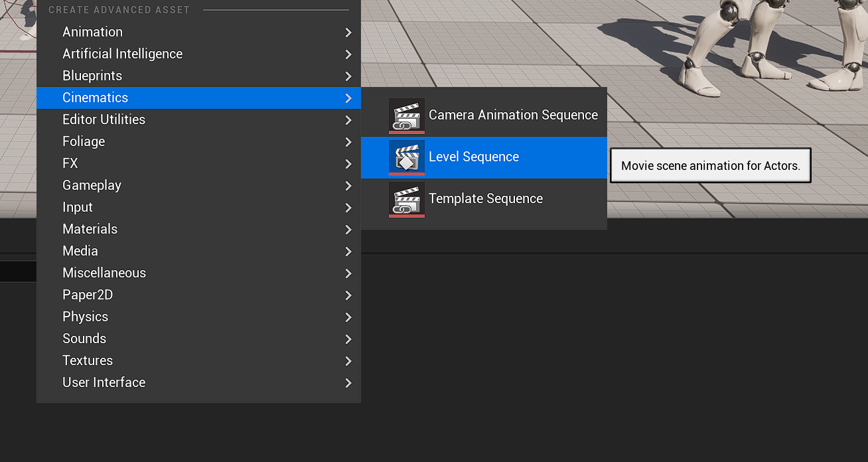Open the FX submenu

pos(198,163)
